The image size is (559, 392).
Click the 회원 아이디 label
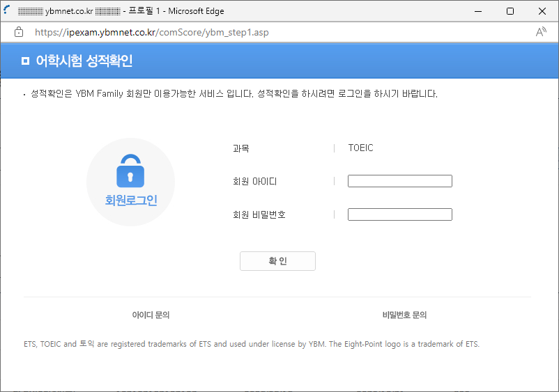(255, 181)
